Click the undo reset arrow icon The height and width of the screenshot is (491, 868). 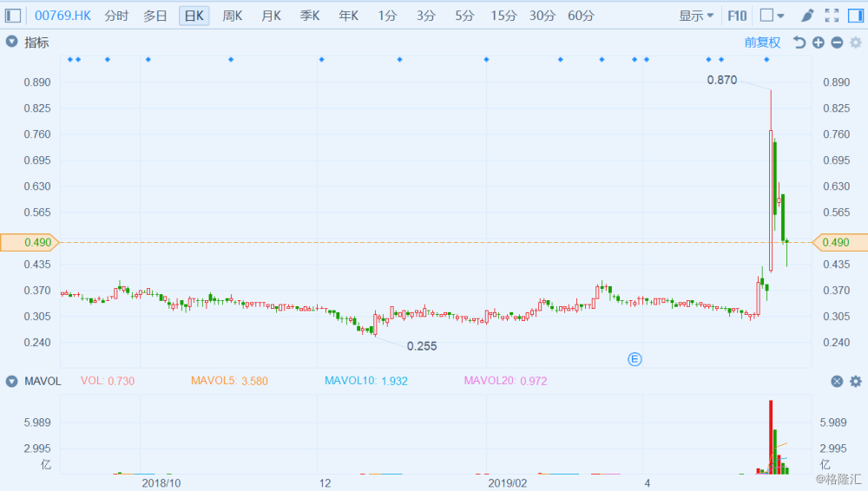coord(799,42)
